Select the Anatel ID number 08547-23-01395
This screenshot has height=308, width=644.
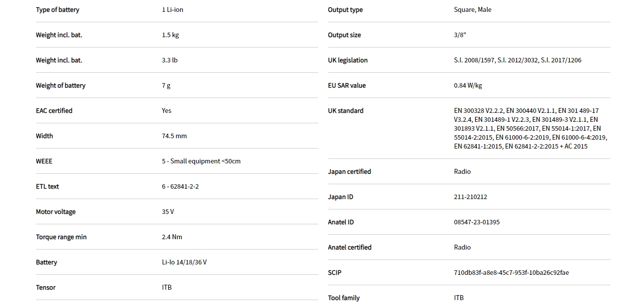pos(476,222)
